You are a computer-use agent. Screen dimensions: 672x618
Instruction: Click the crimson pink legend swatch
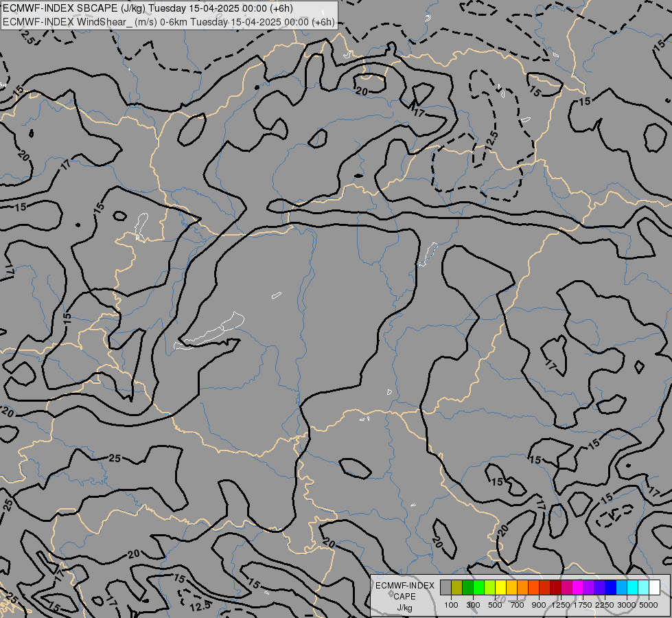tap(566, 587)
